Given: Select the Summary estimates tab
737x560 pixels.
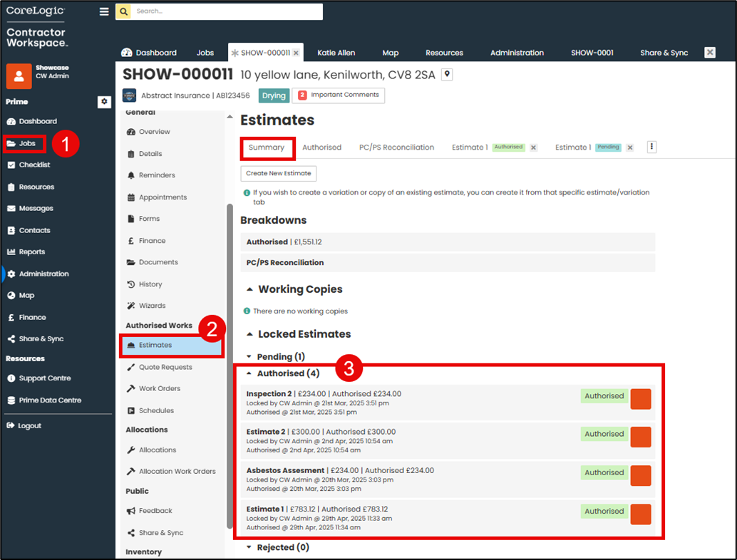Looking at the screenshot, I should click(x=266, y=147).
